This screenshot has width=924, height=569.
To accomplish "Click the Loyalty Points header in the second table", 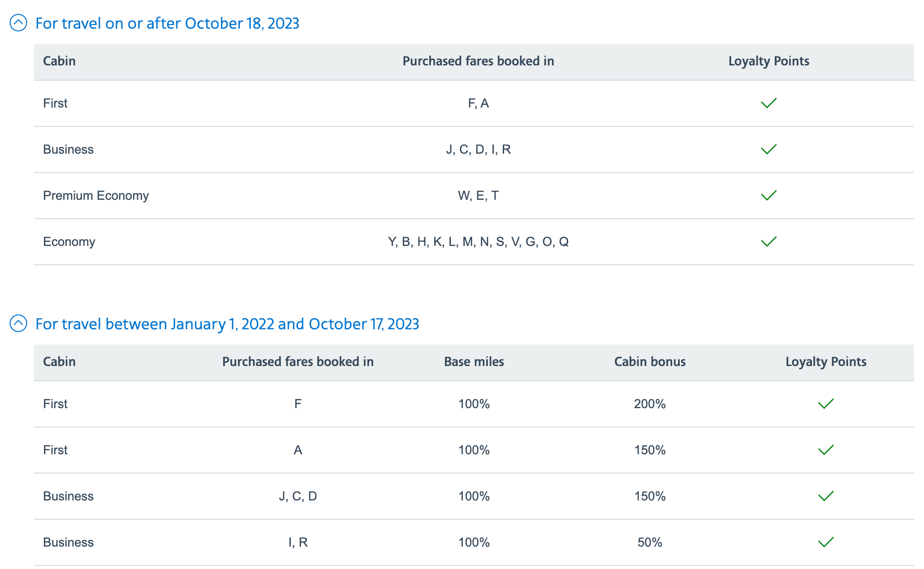I will coord(825,362).
